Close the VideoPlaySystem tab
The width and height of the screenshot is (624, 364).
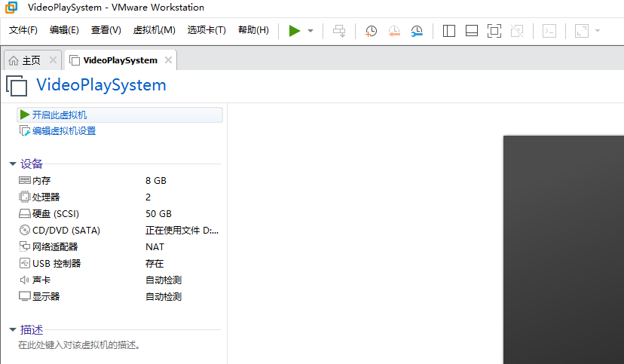pyautogui.click(x=168, y=60)
